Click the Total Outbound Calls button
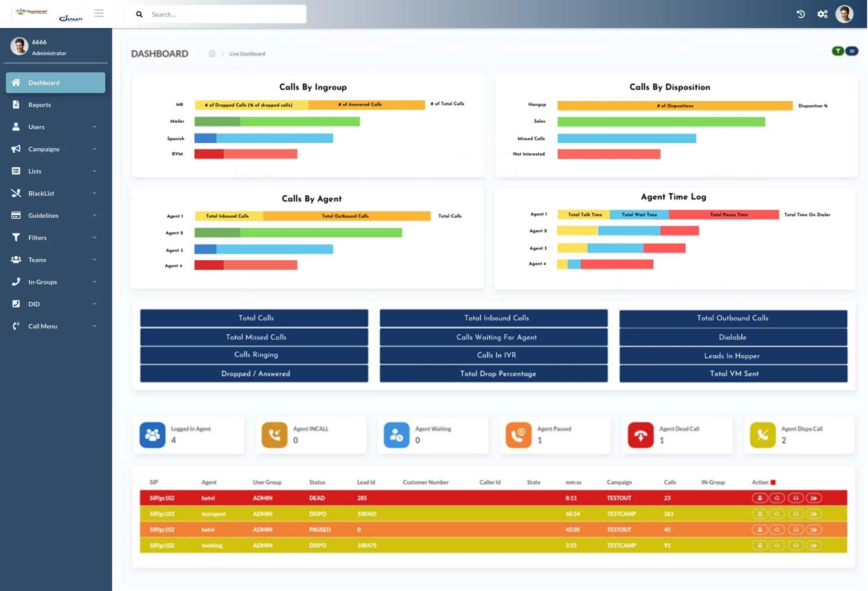Image resolution: width=868 pixels, height=591 pixels. (732, 318)
